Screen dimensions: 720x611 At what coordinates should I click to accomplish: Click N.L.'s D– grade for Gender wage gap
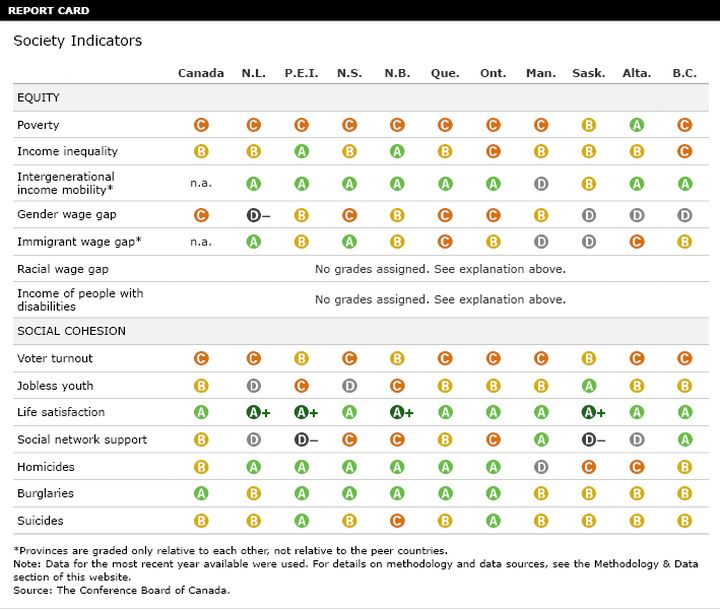pyautogui.click(x=258, y=215)
